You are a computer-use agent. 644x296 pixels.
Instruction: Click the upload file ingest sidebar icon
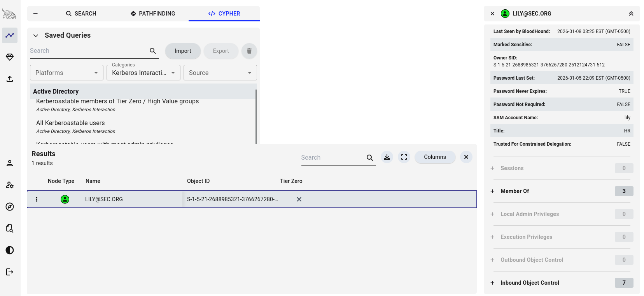[x=10, y=79]
